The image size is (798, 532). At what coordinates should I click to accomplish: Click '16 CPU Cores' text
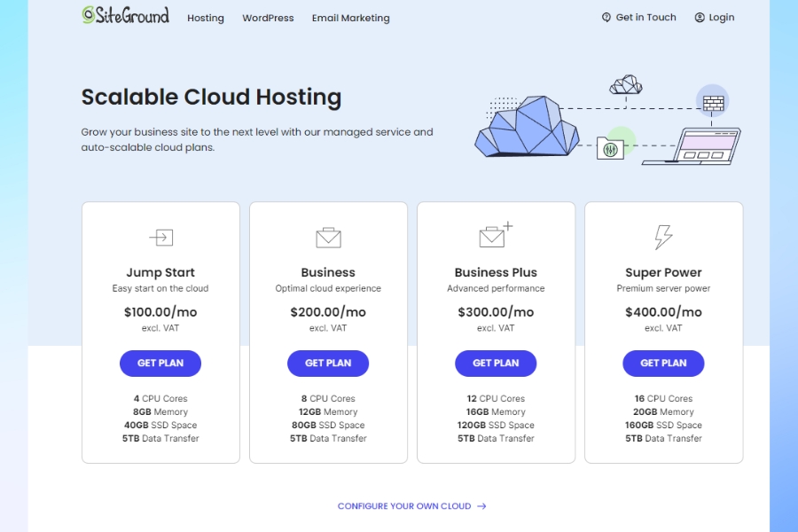(663, 399)
